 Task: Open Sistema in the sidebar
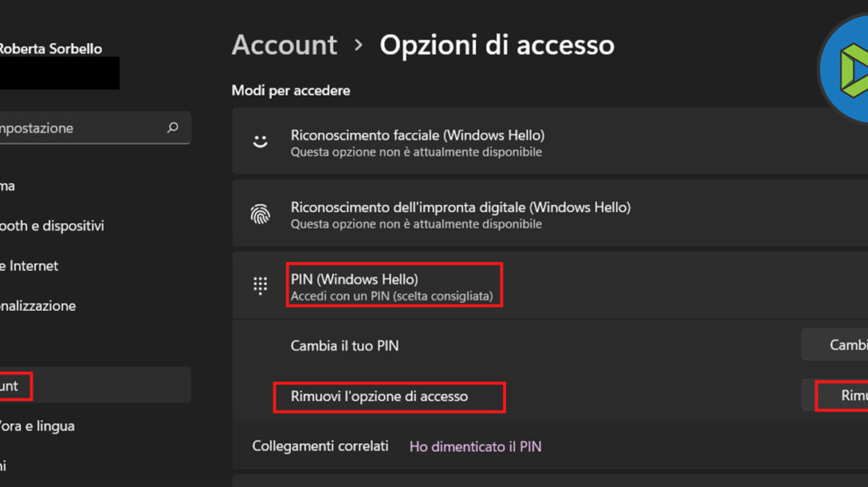click(9, 186)
